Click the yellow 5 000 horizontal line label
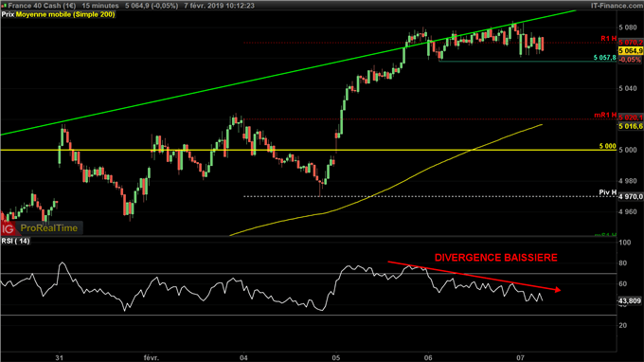The image size is (644, 362). (607, 146)
